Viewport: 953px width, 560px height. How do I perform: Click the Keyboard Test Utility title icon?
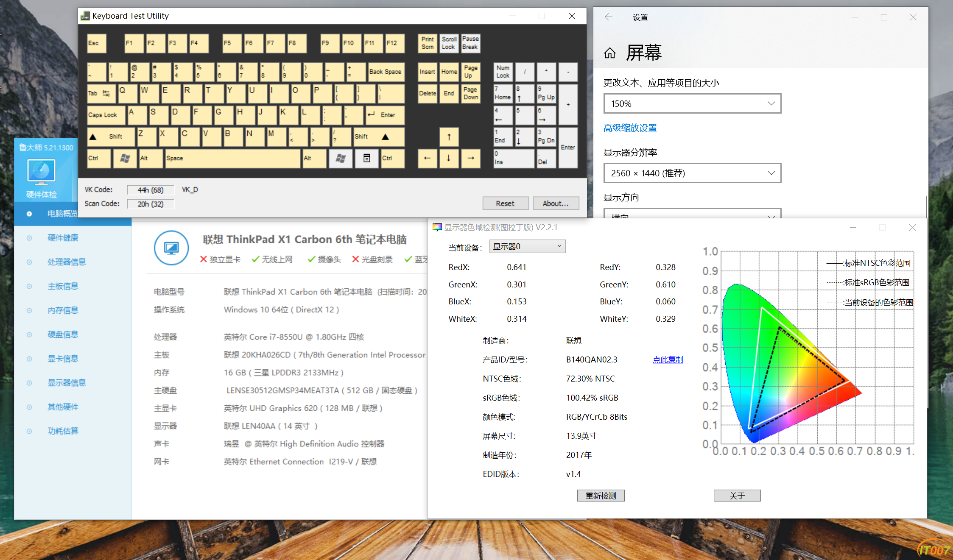pos(85,16)
